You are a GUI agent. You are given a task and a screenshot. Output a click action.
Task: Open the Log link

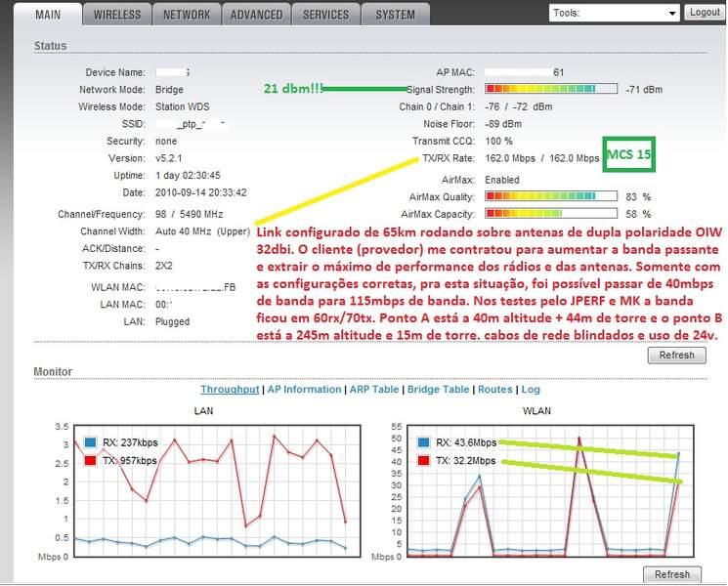(531, 390)
